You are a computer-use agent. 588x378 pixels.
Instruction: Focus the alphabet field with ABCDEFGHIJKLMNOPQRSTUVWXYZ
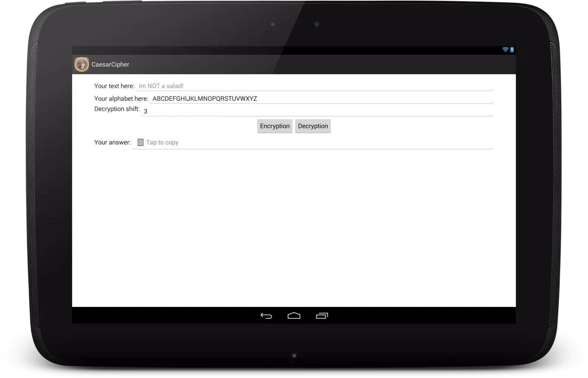click(321, 99)
